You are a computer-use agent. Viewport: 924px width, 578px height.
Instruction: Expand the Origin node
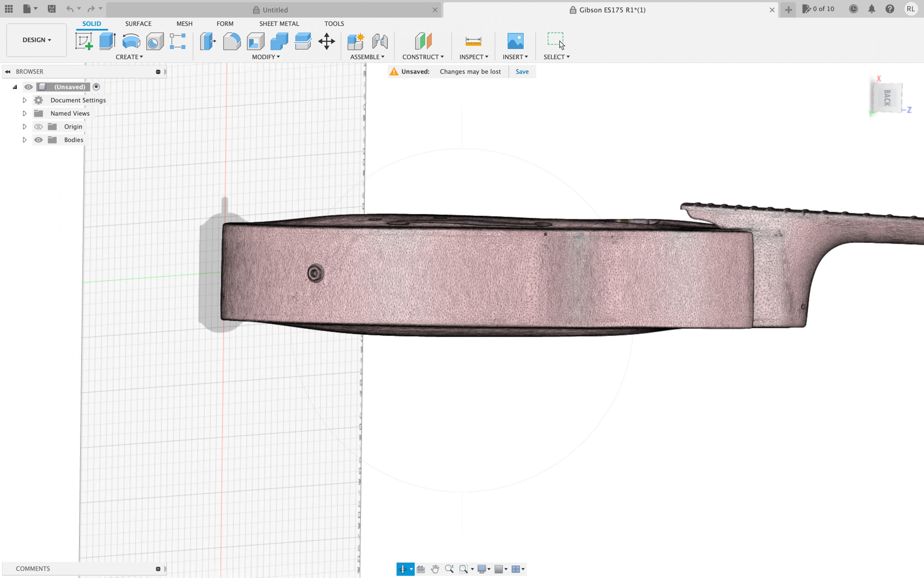[24, 126]
